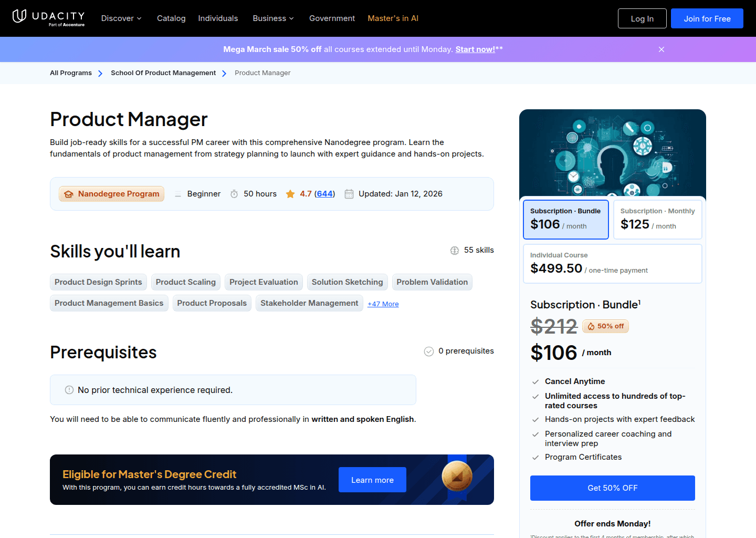Select Master's in AI in the navigation
Screen dimensions: 756x538
[x=393, y=18]
